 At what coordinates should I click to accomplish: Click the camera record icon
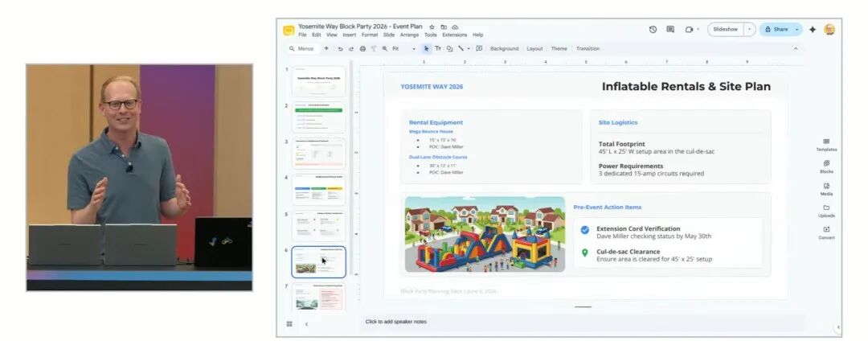tap(689, 29)
